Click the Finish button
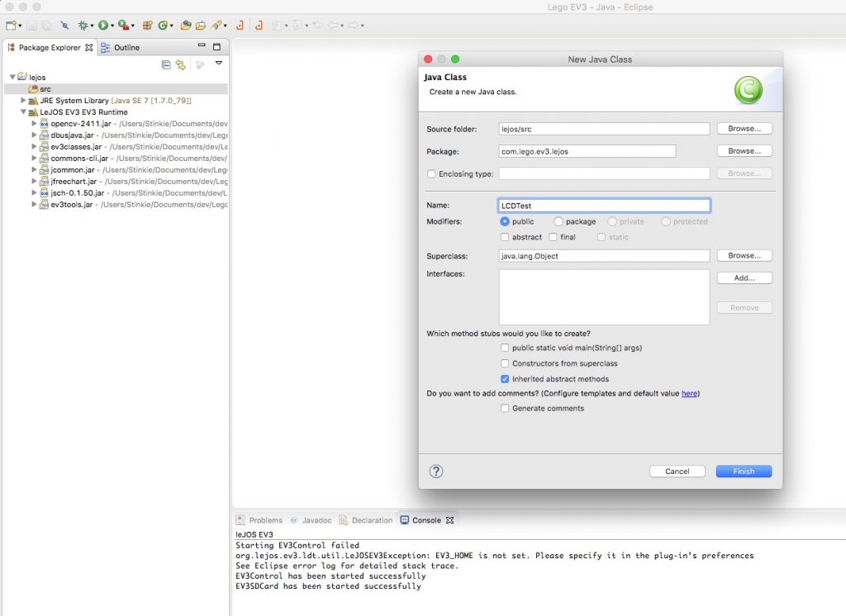 click(743, 471)
